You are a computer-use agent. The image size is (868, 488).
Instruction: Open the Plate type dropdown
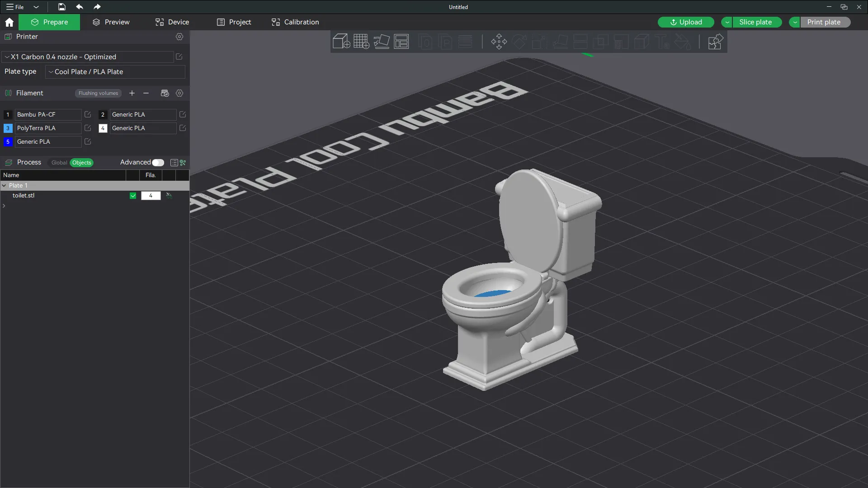pos(115,72)
